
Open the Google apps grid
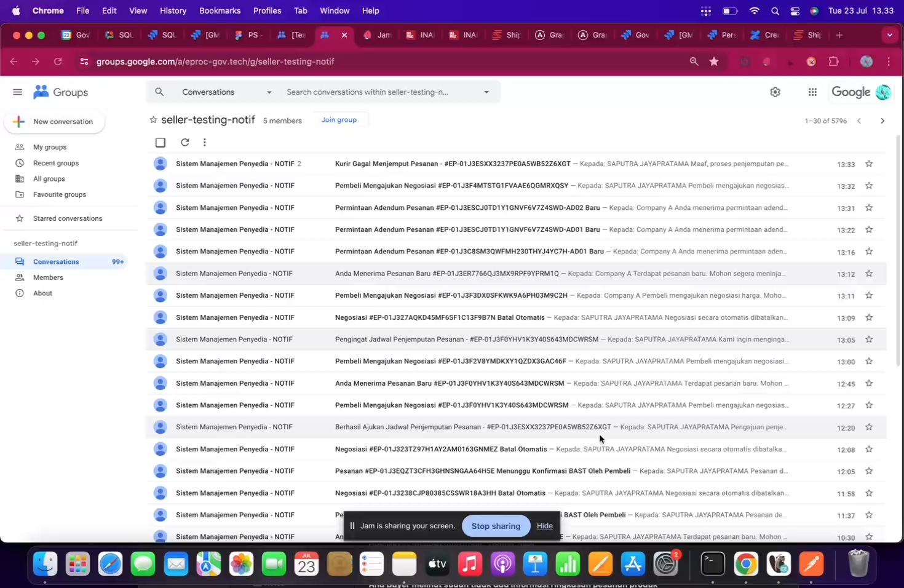[x=812, y=91]
